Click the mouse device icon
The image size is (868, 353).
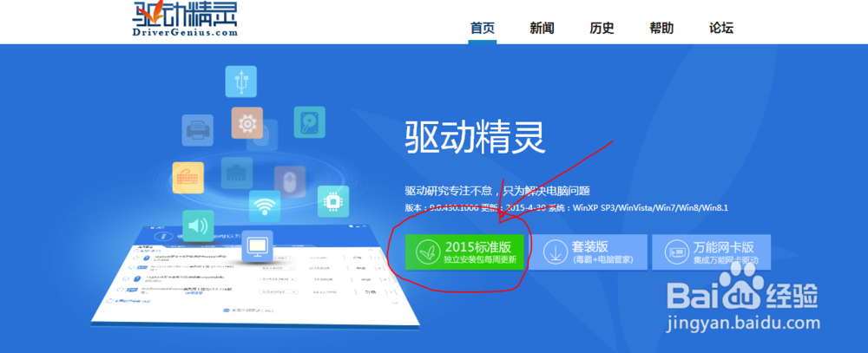tap(290, 181)
